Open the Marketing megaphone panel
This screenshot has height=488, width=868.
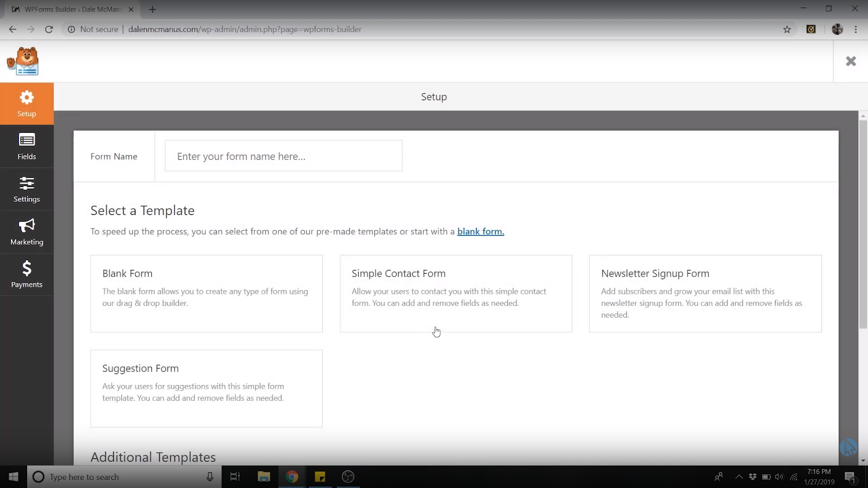27,232
